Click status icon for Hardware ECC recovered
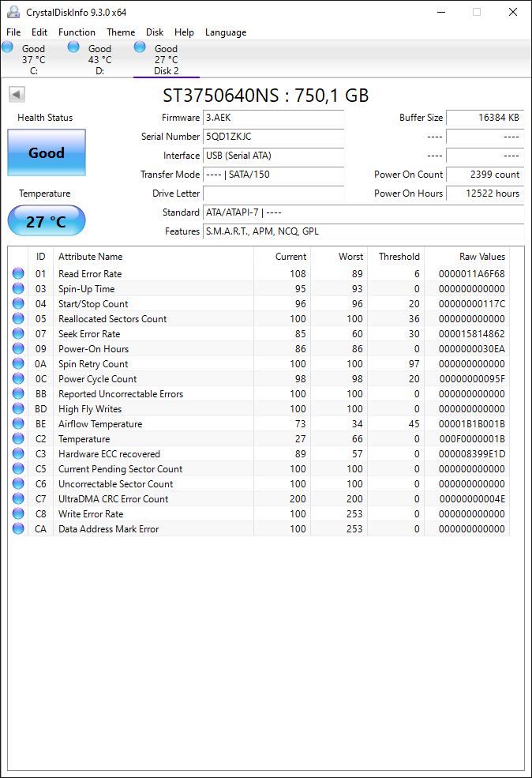The image size is (532, 778). click(x=18, y=453)
